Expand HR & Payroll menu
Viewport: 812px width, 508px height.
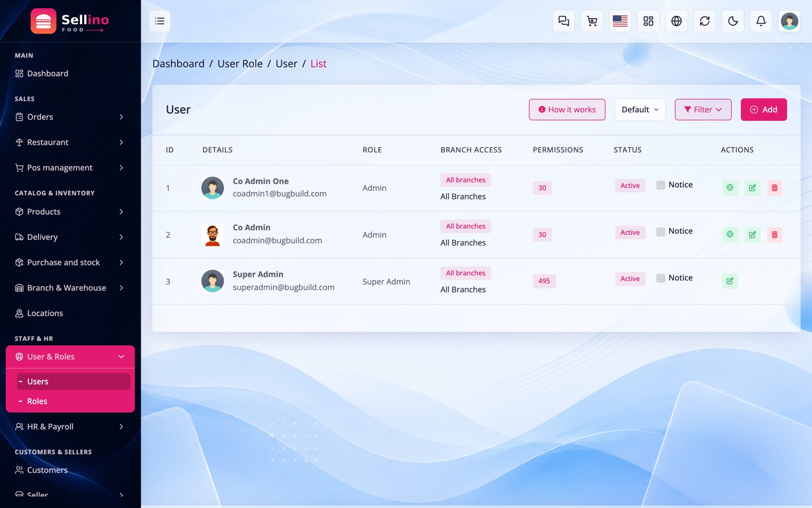70,427
